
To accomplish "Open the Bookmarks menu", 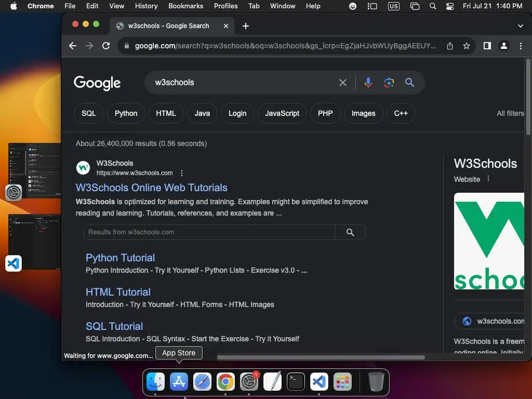I will tap(185, 6).
